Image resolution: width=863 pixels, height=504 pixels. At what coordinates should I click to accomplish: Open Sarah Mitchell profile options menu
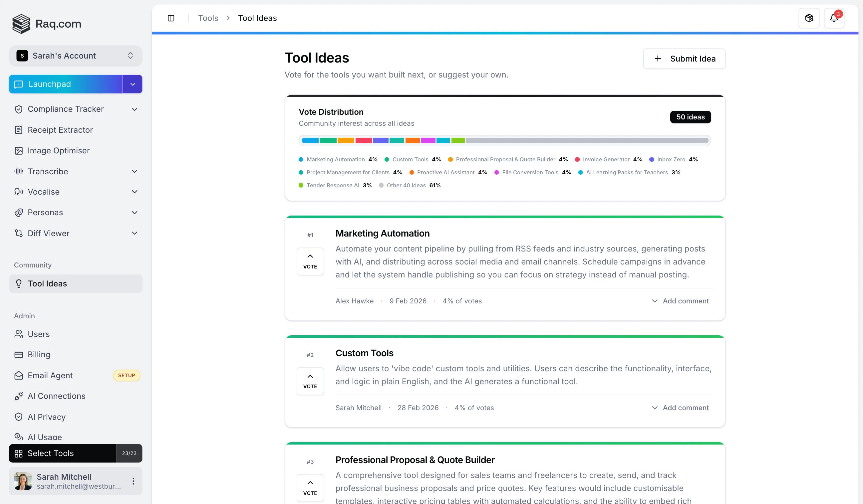point(133,481)
